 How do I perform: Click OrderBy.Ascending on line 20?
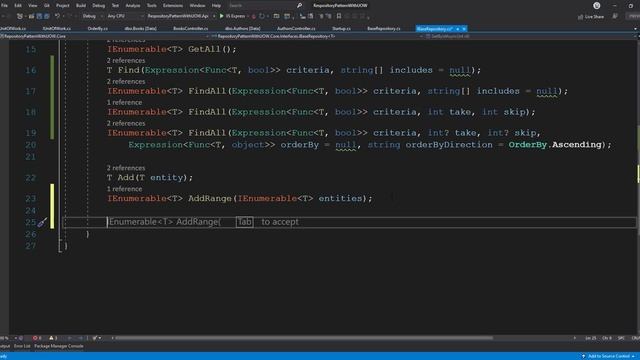(555, 145)
